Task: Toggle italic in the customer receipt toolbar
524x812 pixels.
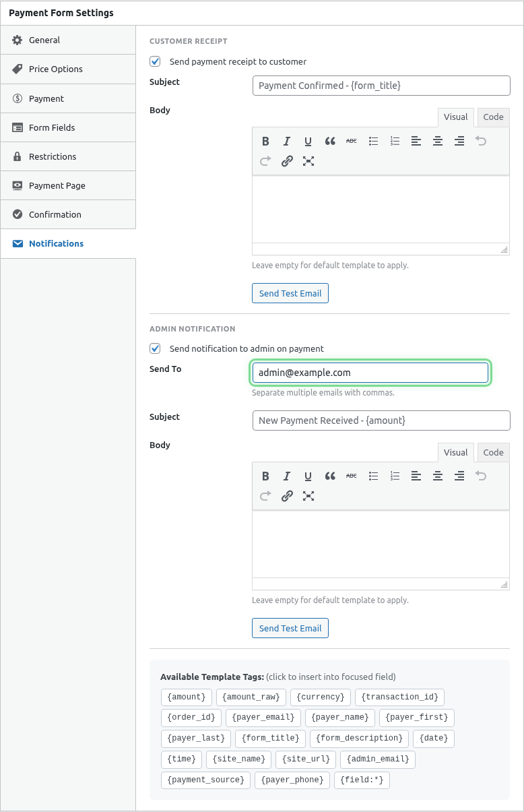Action: point(287,141)
